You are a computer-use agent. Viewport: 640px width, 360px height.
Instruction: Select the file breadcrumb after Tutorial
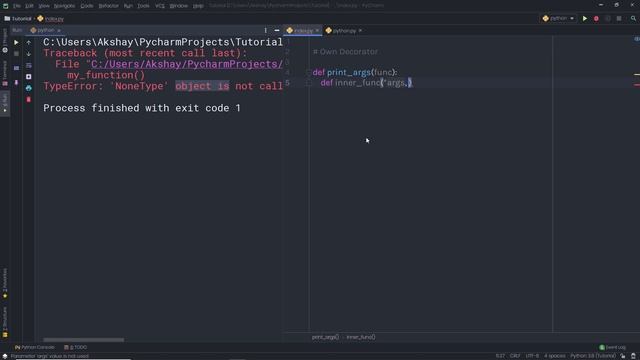(51, 19)
